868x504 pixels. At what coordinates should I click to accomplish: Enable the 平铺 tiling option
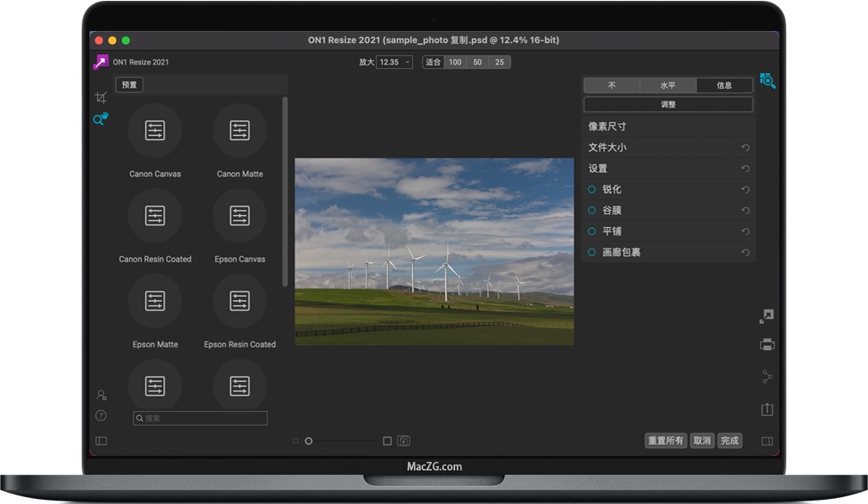coord(591,231)
